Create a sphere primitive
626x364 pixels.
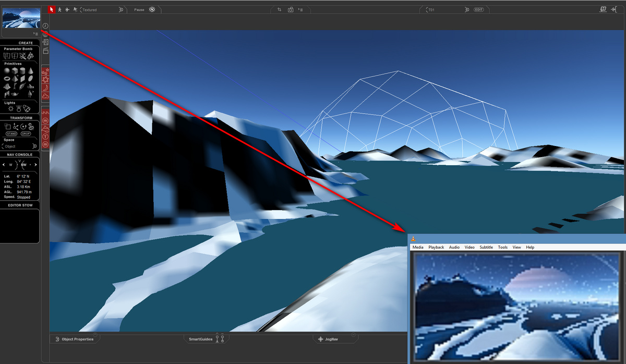point(7,70)
